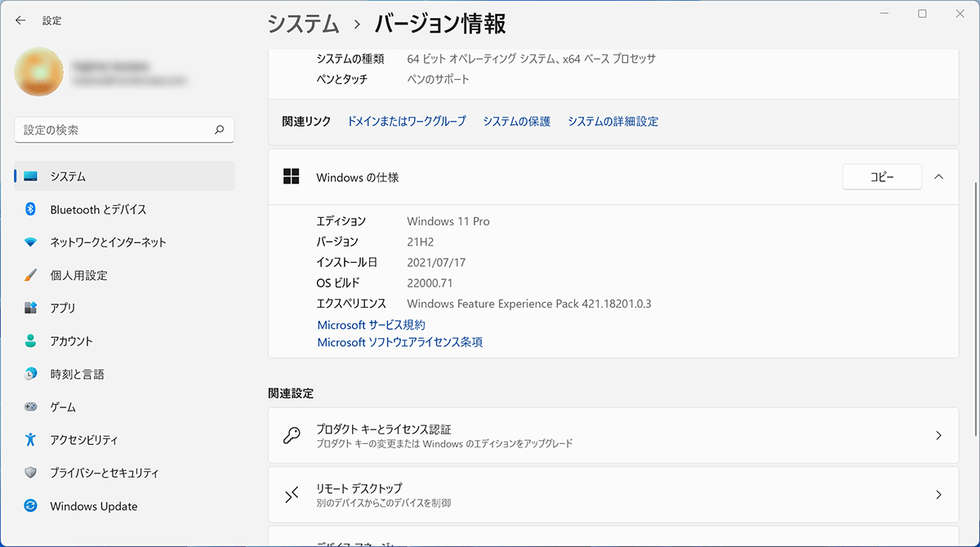Select the 64 ビット オペレーティング システム text
980x547 pixels.
point(532,59)
